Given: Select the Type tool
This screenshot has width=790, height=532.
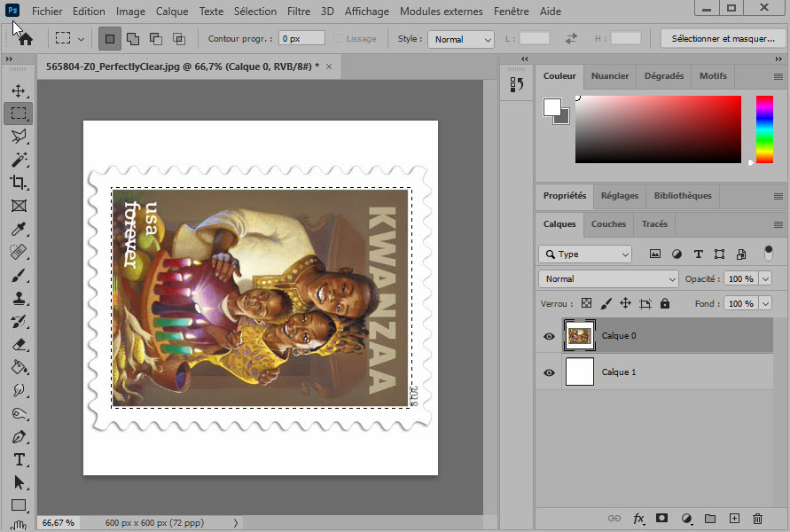Looking at the screenshot, I should (18, 460).
